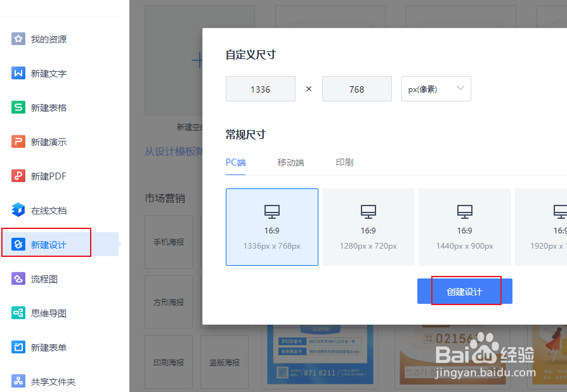Open the px(像素) unit dropdown
The width and height of the screenshot is (567, 392).
[436, 89]
